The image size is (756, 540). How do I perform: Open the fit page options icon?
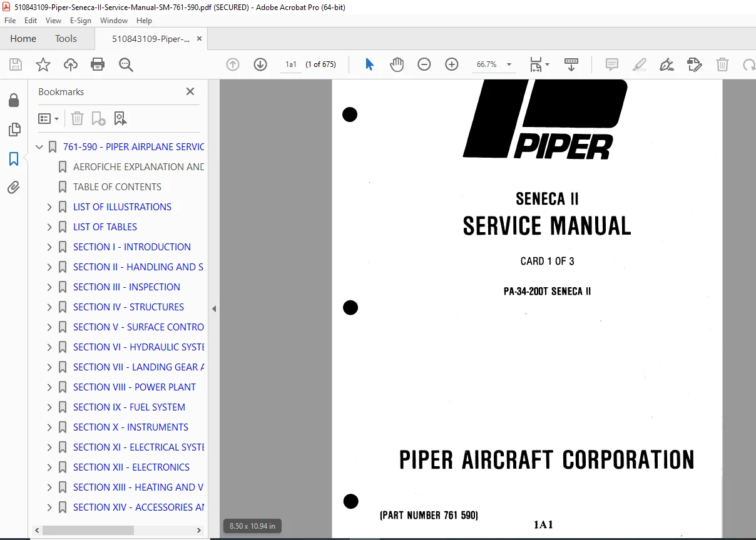coord(539,64)
